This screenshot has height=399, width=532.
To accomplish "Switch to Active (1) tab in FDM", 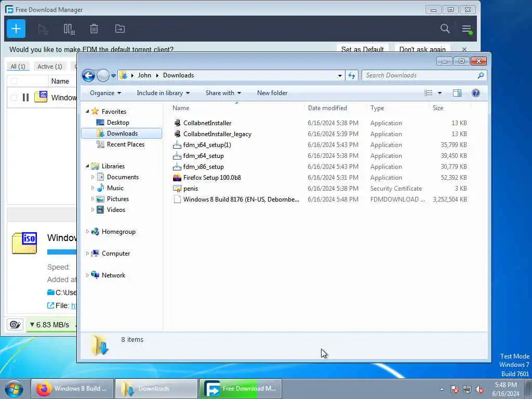I will pos(50,66).
